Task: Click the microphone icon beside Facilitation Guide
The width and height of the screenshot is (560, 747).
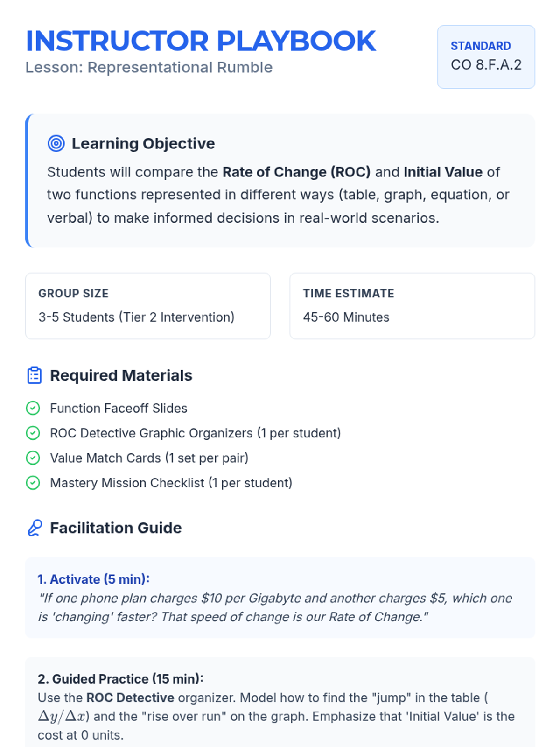Action: tap(35, 528)
